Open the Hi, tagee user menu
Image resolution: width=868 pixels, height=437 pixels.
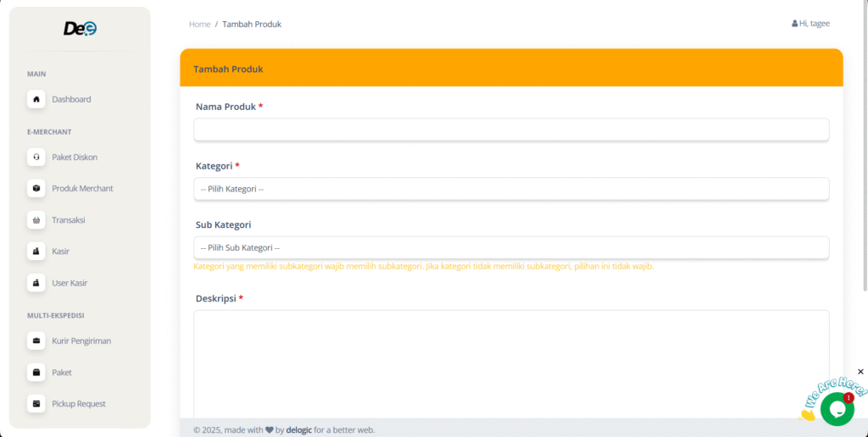(810, 24)
